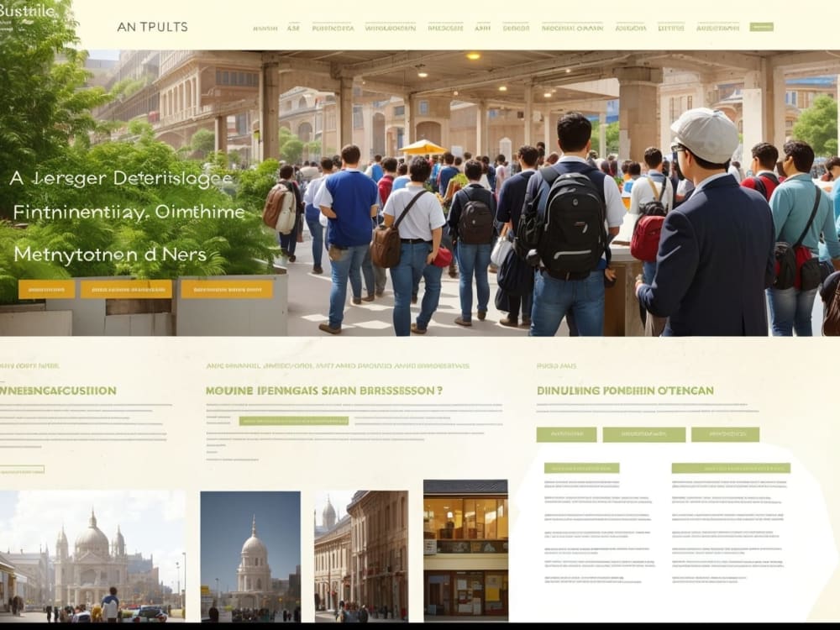Click the brand title next to the logo

(x=154, y=25)
